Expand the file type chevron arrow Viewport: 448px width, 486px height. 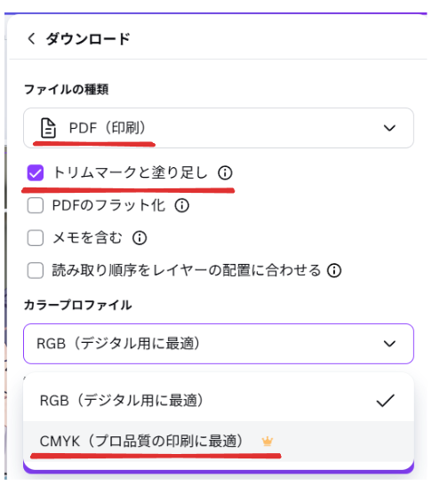click(389, 128)
